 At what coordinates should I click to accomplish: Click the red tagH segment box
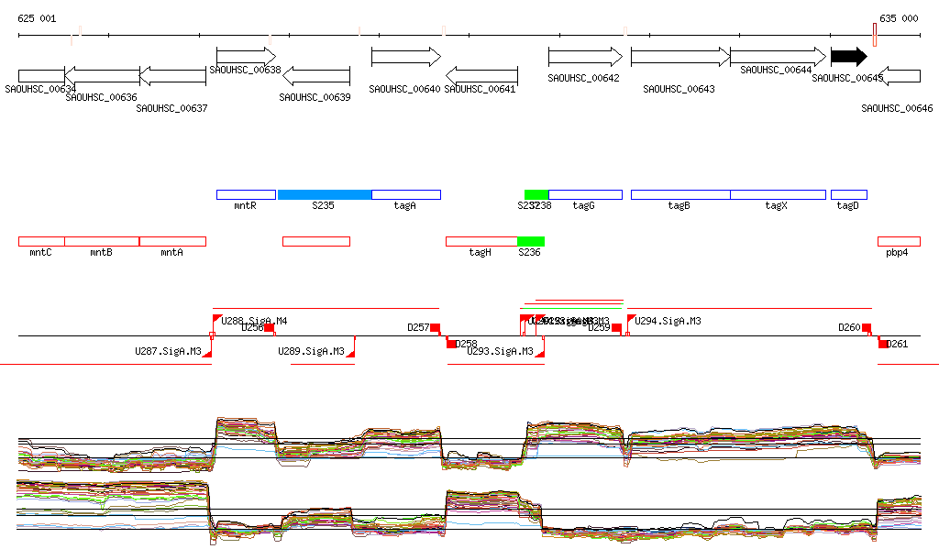tap(482, 242)
